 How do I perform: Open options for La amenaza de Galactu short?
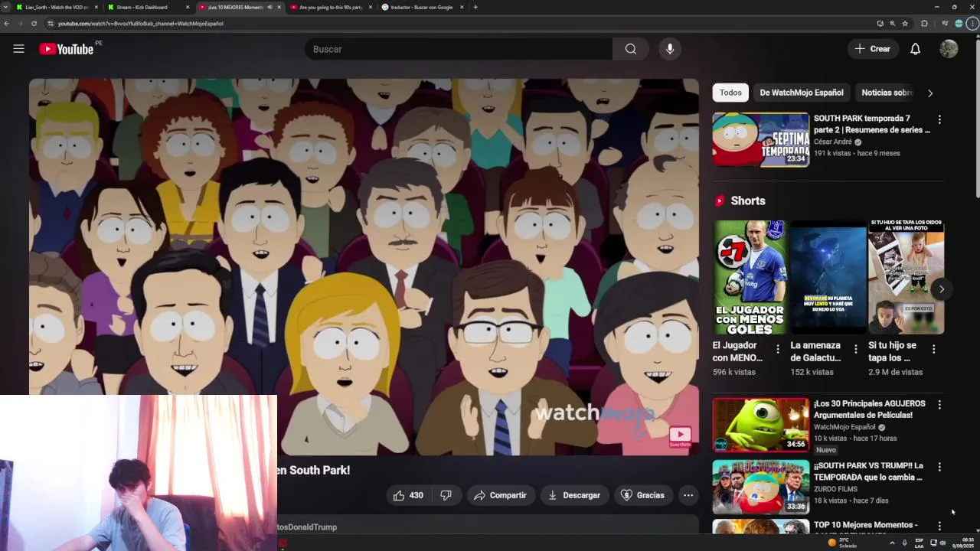click(856, 349)
